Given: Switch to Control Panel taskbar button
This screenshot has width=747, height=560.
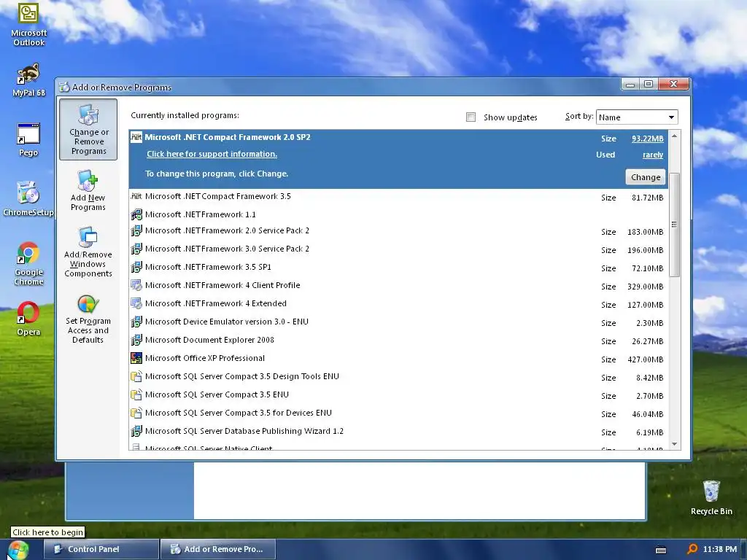Looking at the screenshot, I should coord(101,549).
